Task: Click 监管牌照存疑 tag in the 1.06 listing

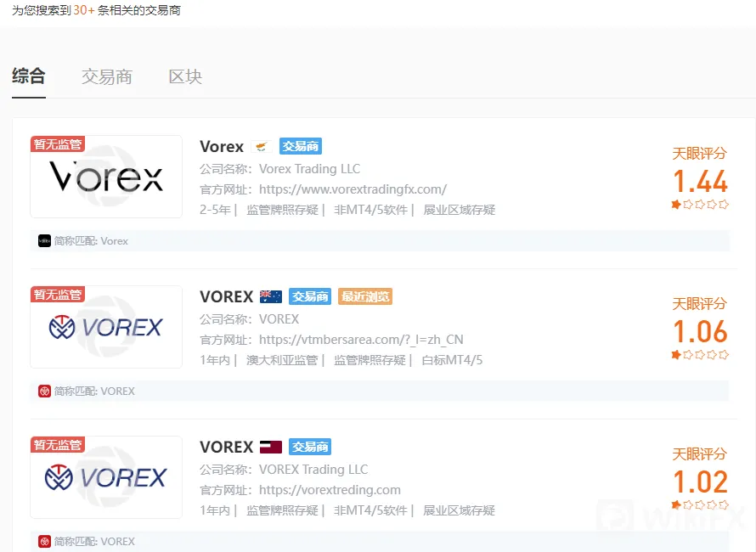Action: 370,361
